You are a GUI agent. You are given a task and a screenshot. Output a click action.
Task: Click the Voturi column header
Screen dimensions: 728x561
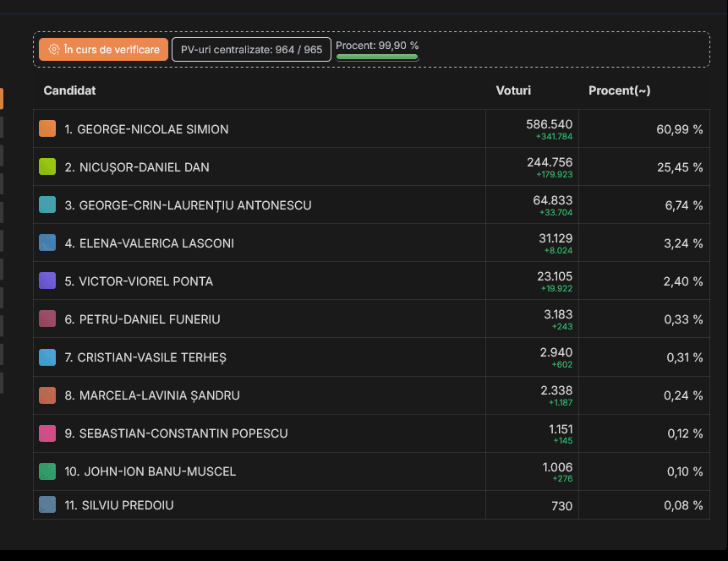coord(513,90)
